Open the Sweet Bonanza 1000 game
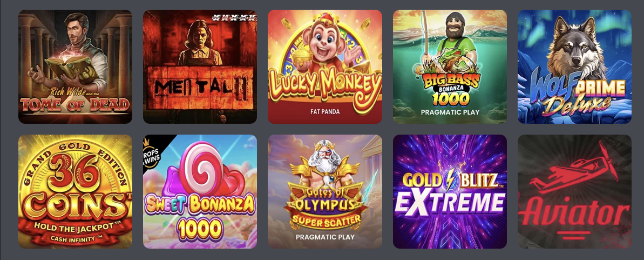Viewport: 644px width, 260px height. click(200, 192)
